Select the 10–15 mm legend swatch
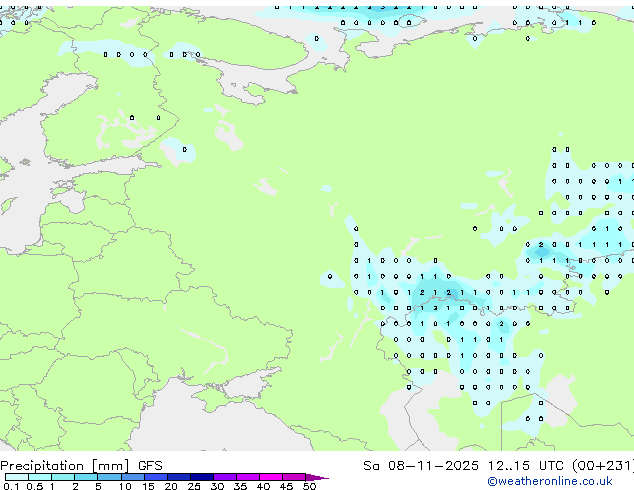The height and width of the screenshot is (490, 634). tap(133, 477)
